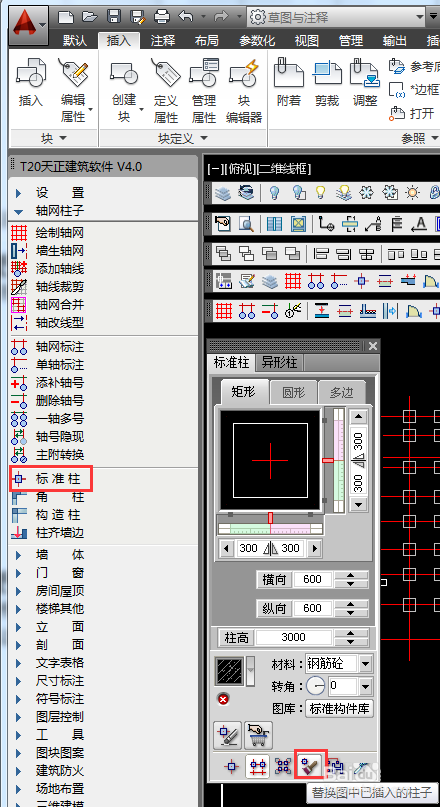Image resolution: width=440 pixels, height=807 pixels.
Task: Open the AutoCAD application menu logo
Action: click(x=29, y=24)
